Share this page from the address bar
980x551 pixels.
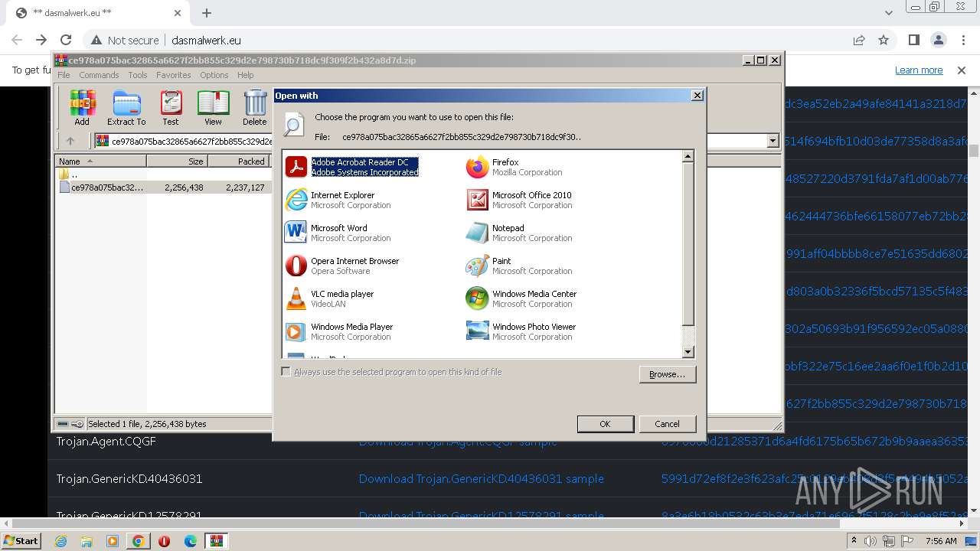pyautogui.click(x=859, y=40)
